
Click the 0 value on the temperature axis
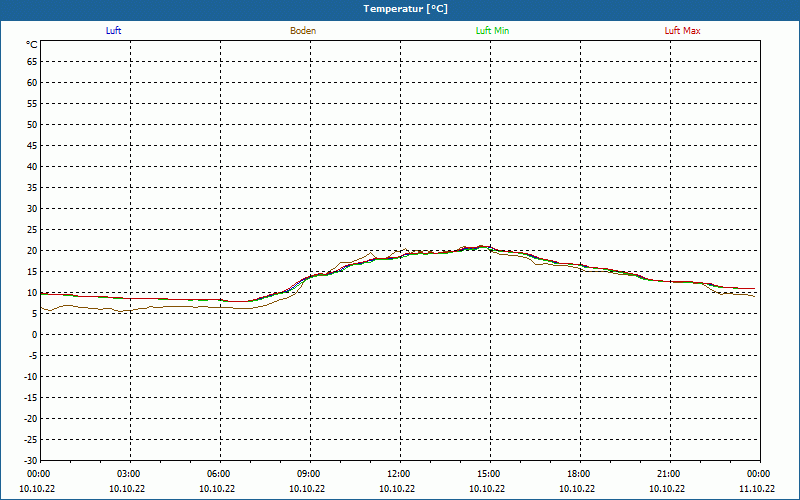click(x=35, y=335)
